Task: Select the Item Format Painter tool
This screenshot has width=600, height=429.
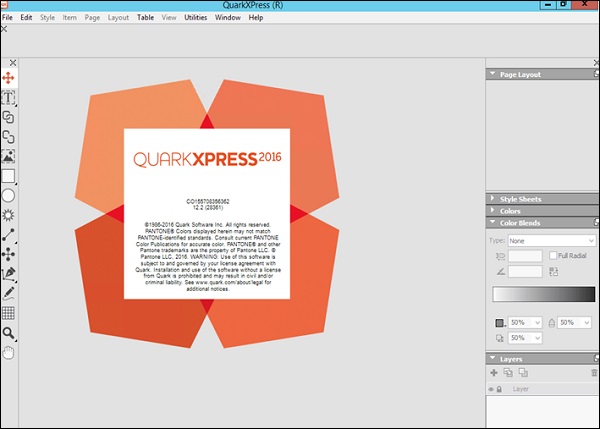Action: pos(8,254)
